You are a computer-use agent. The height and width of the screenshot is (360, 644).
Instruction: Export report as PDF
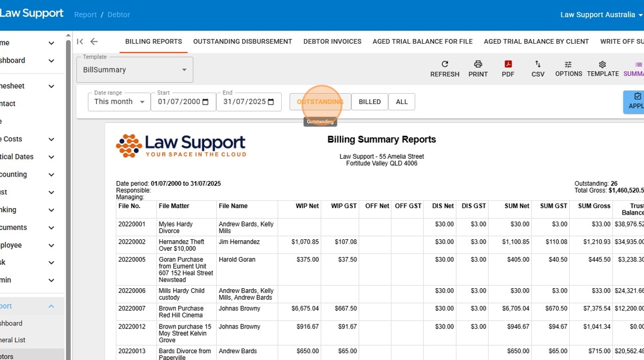(x=508, y=68)
